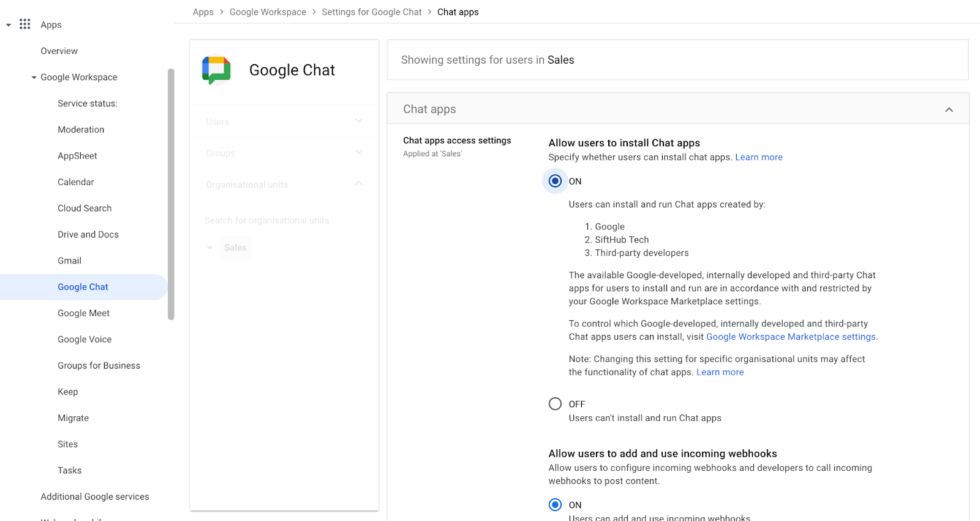Click Settings for Google Chat breadcrumb
The width and height of the screenshot is (980, 521).
(371, 12)
